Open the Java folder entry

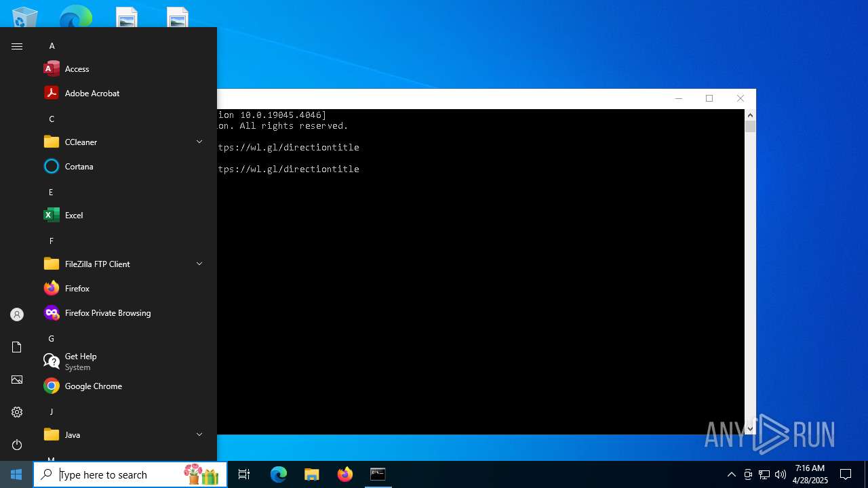click(124, 434)
